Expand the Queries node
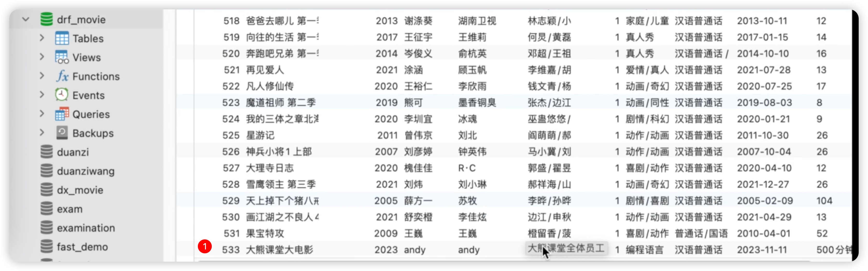The image size is (868, 271). [x=42, y=114]
